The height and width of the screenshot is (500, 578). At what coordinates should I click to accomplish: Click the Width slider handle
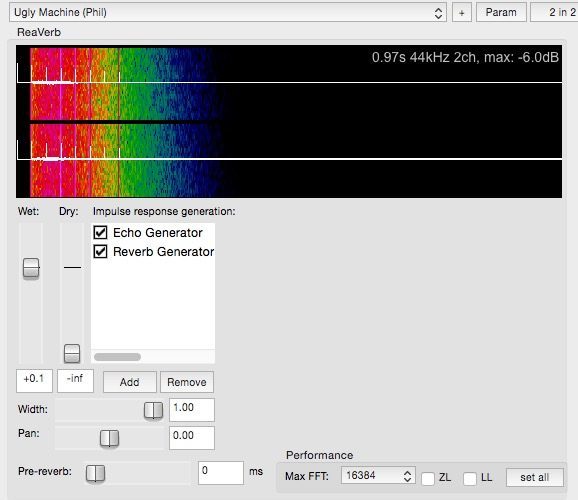153,410
